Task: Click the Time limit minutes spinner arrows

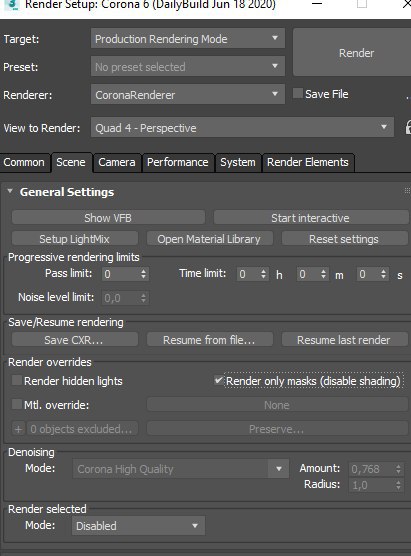Action: [x=323, y=274]
